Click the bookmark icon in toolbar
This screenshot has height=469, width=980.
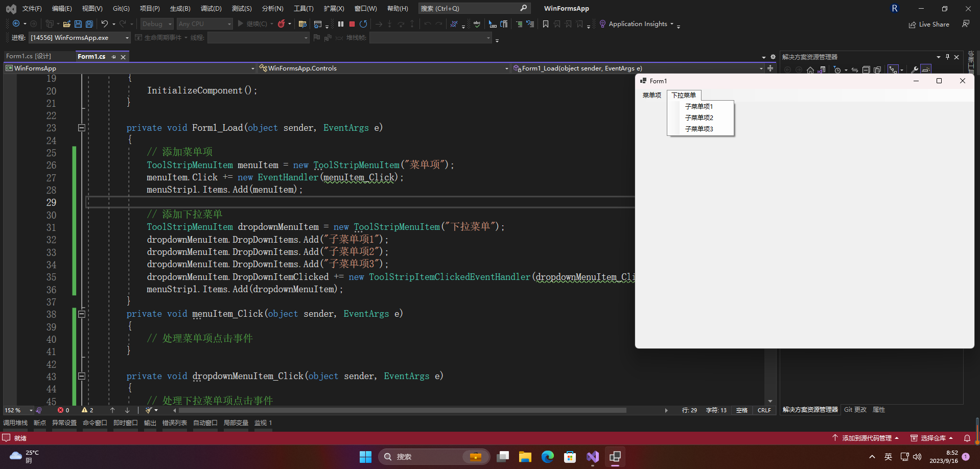tap(546, 24)
